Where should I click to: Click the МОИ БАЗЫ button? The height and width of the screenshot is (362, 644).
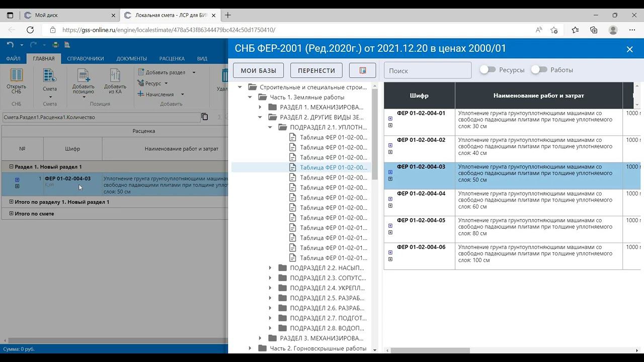(x=259, y=70)
